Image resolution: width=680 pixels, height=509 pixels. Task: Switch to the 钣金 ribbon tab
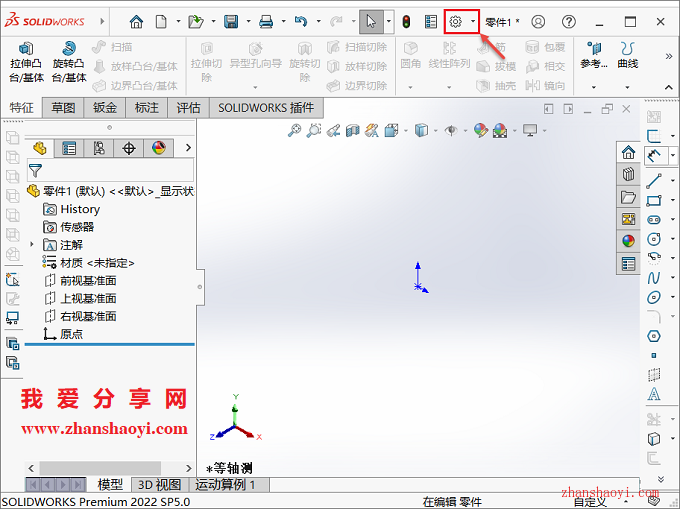[105, 108]
